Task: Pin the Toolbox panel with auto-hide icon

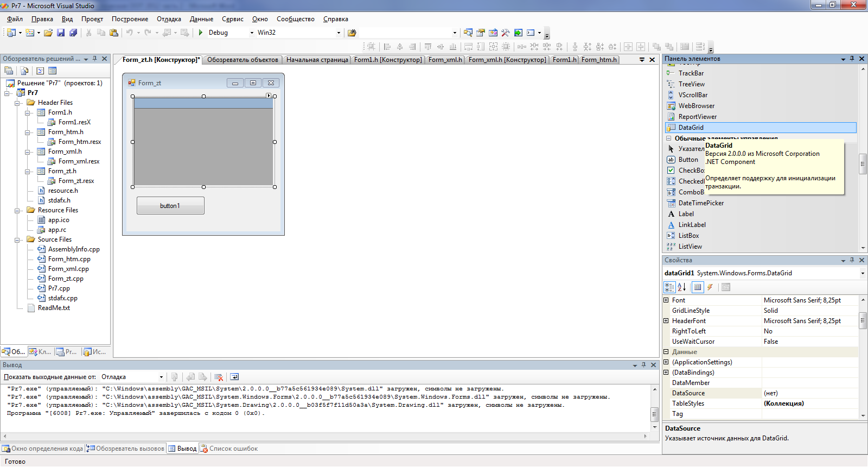Action: (852, 59)
